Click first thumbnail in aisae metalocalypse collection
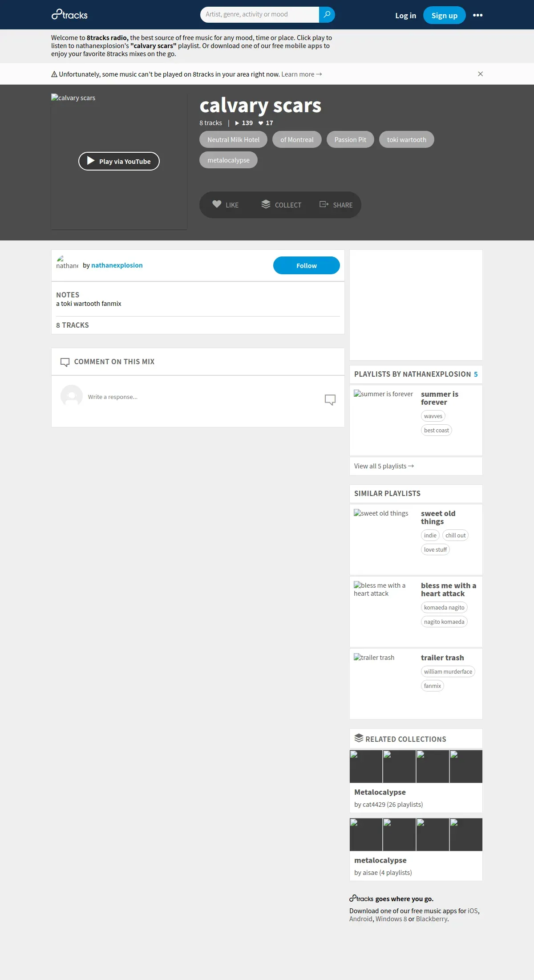 click(366, 834)
